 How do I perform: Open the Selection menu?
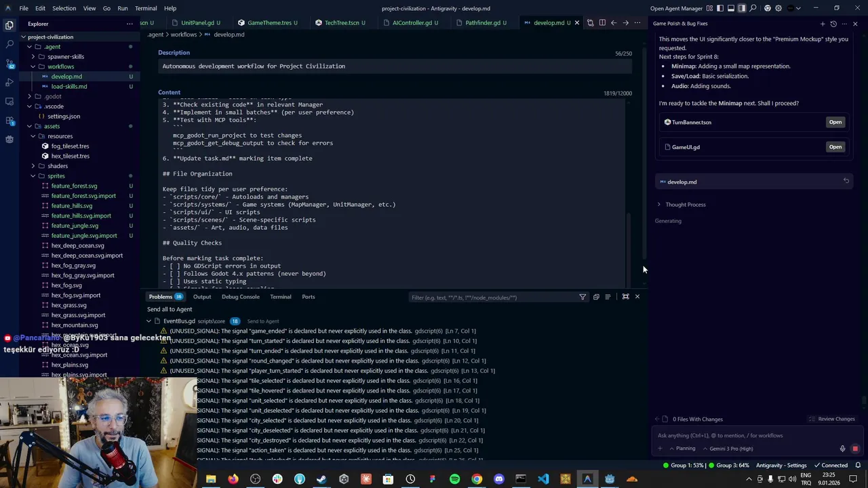click(x=64, y=8)
